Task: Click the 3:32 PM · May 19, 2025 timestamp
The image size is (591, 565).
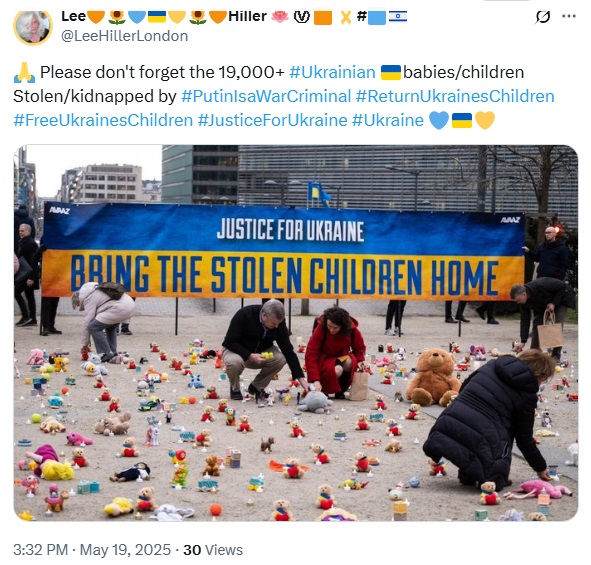Action: (x=92, y=550)
